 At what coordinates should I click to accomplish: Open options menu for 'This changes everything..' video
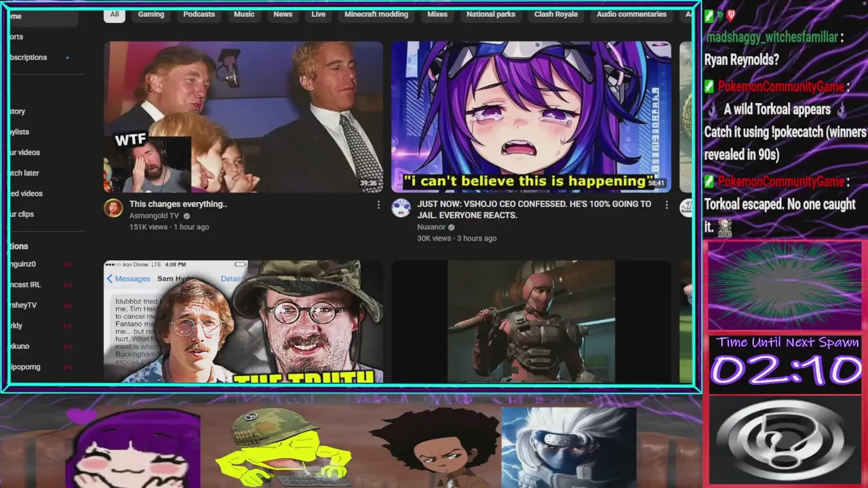[378, 205]
